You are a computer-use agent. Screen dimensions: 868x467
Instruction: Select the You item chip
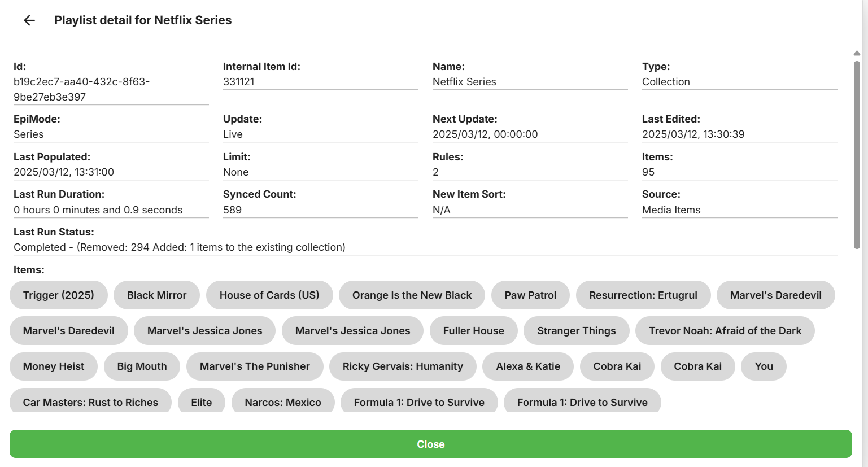(764, 366)
